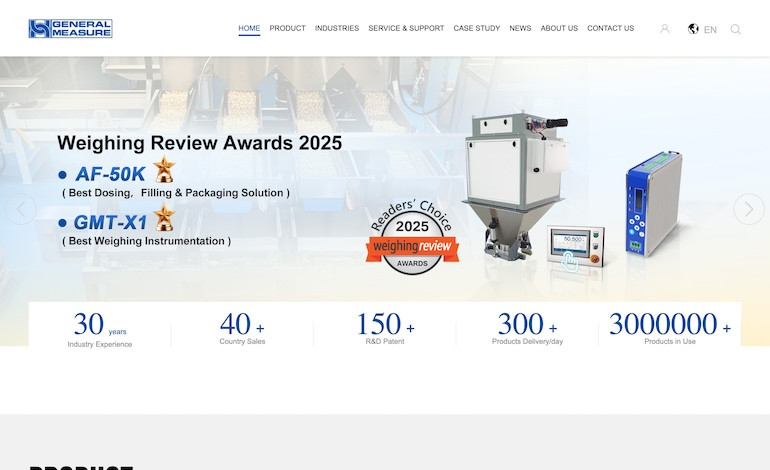Go to CONTACT US page

tap(610, 28)
